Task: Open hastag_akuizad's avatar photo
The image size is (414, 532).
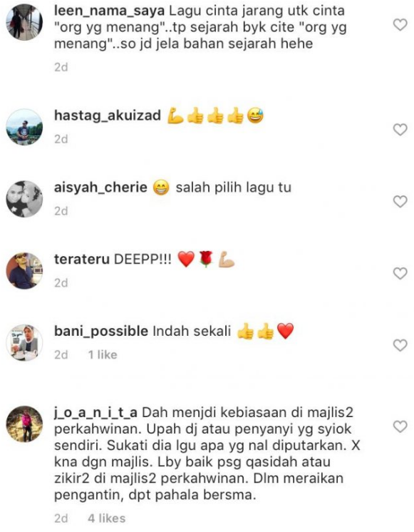Action: click(x=24, y=127)
